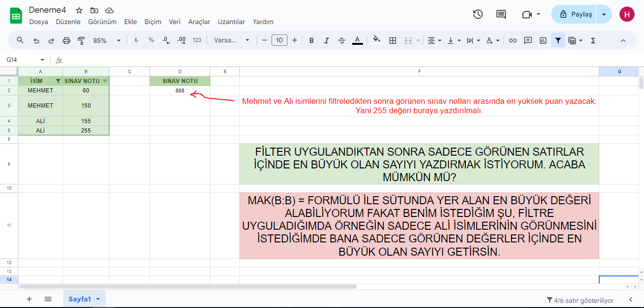Open the fill color picker
The height and width of the screenshot is (308, 644).
coord(376,41)
